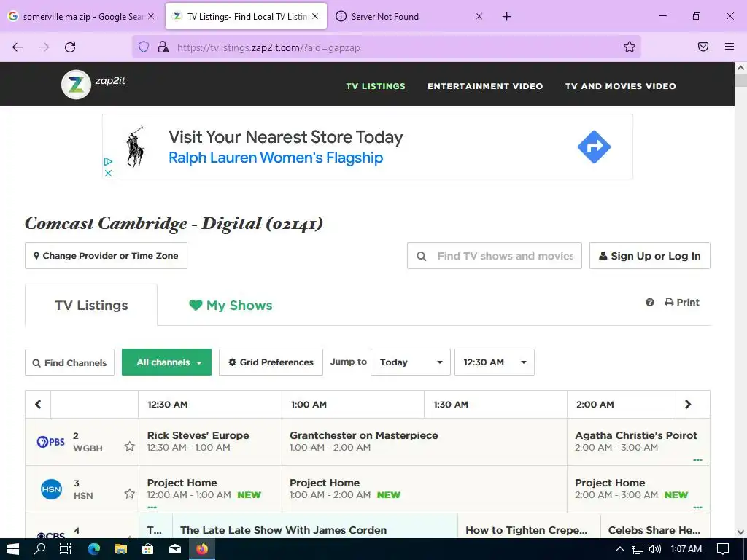
Task: Click Sign Up or Log In
Action: coord(649,256)
